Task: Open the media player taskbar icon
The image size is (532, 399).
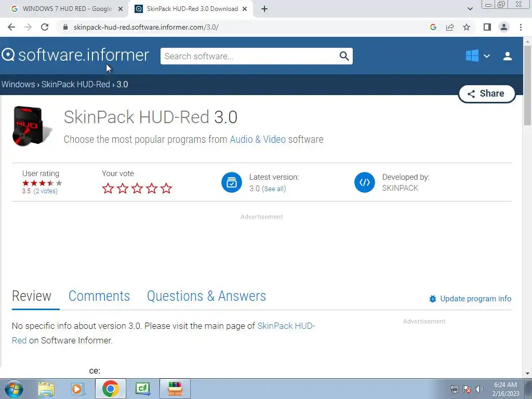Action: pyautogui.click(x=78, y=389)
